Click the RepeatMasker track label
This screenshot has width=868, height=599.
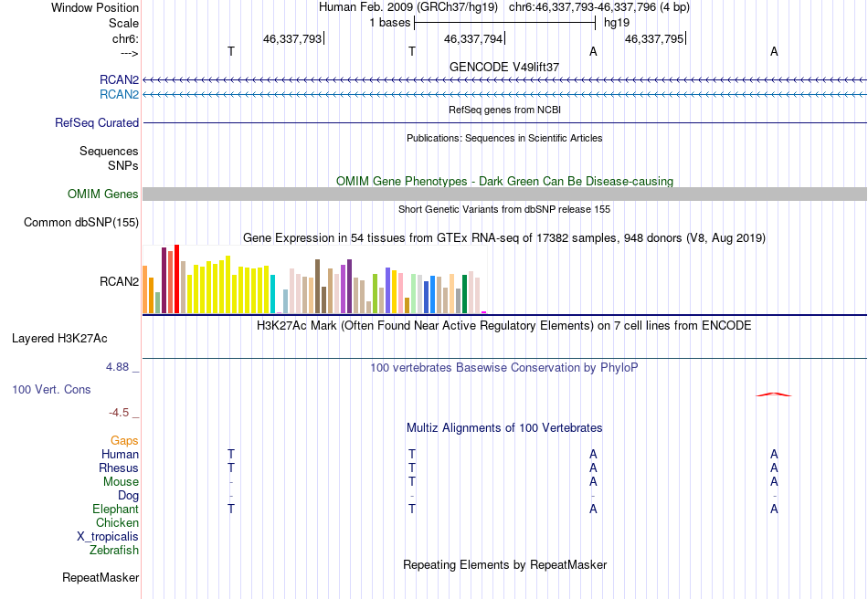(101, 577)
